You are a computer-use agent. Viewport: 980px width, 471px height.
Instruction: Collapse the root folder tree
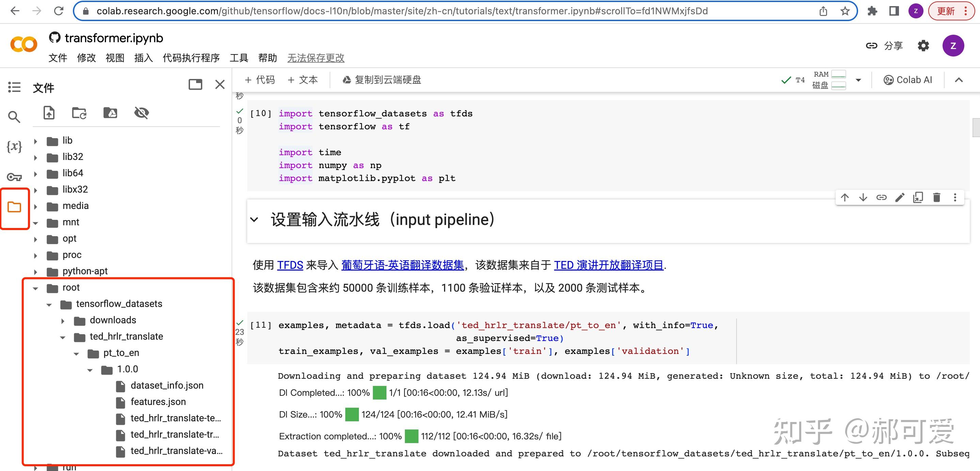pos(36,288)
